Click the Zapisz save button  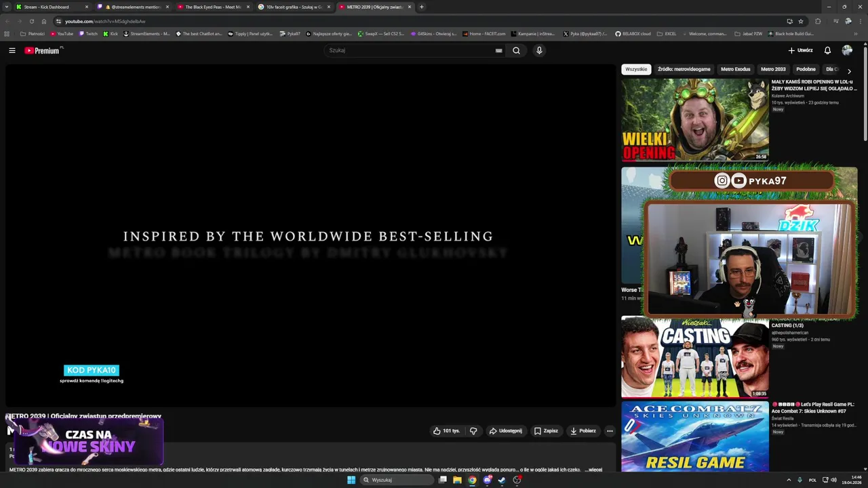point(546,430)
